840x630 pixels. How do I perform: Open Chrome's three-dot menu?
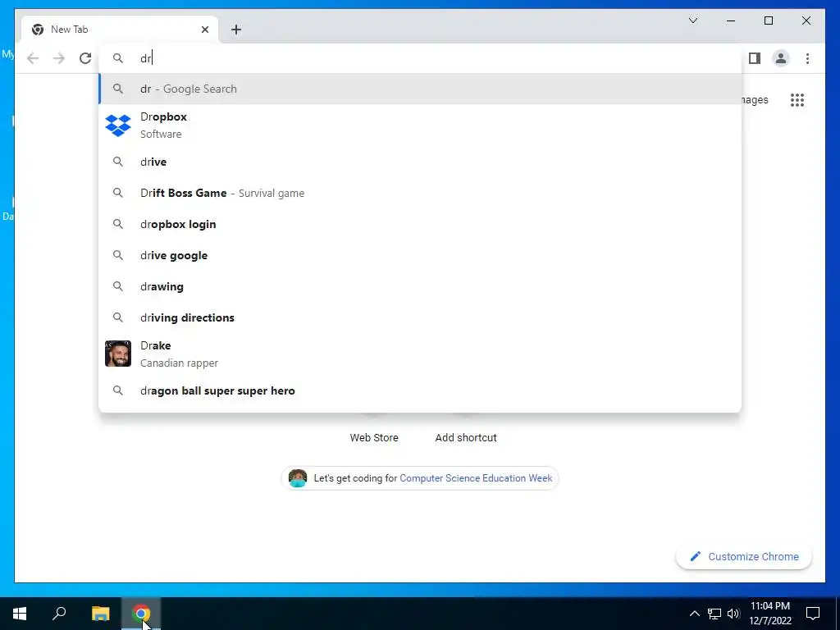pos(807,58)
